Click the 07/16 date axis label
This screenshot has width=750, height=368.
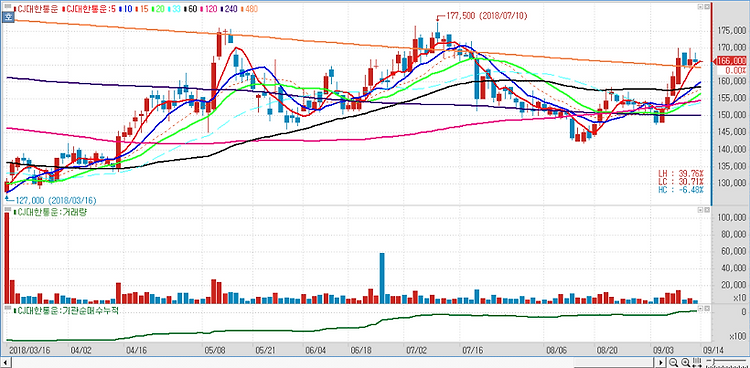[473, 350]
